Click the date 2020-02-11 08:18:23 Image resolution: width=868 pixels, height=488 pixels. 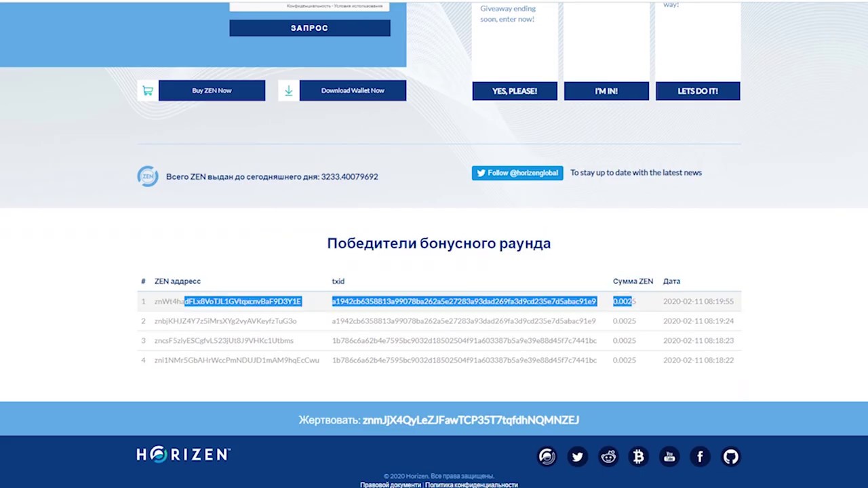(x=698, y=341)
